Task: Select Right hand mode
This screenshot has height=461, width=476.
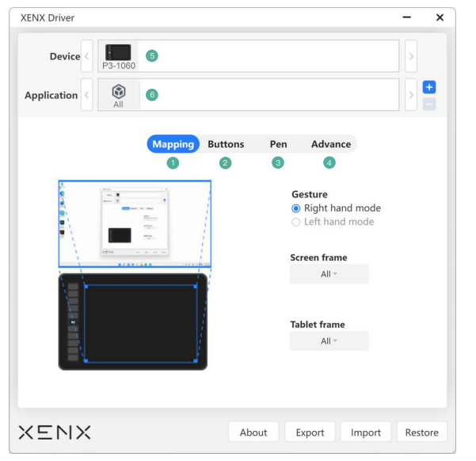Action: [x=336, y=208]
